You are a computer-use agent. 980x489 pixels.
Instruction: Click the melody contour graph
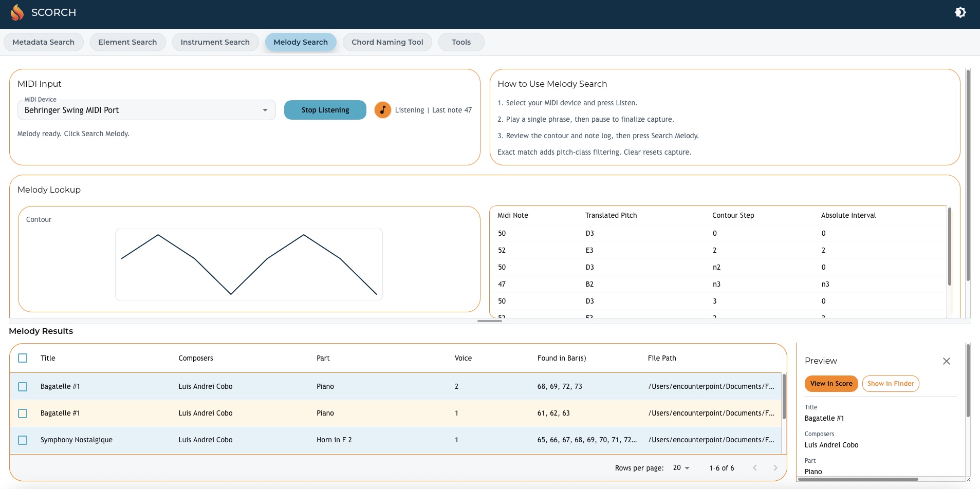[249, 264]
